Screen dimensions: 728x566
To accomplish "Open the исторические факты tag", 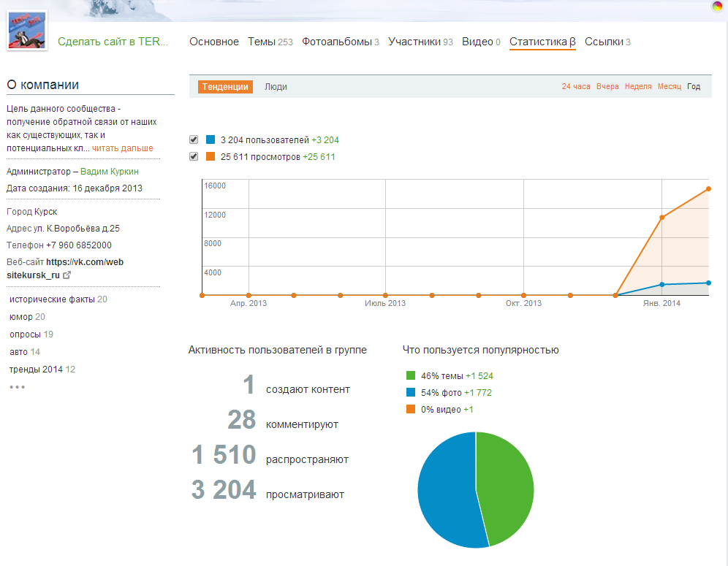I will pyautogui.click(x=58, y=299).
